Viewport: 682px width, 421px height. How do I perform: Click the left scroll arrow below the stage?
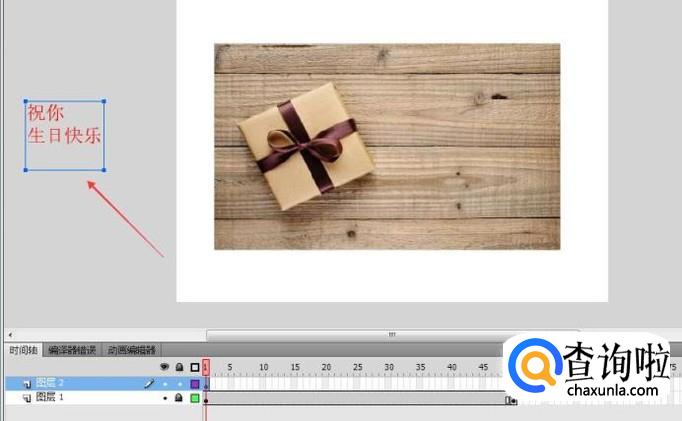[10, 335]
